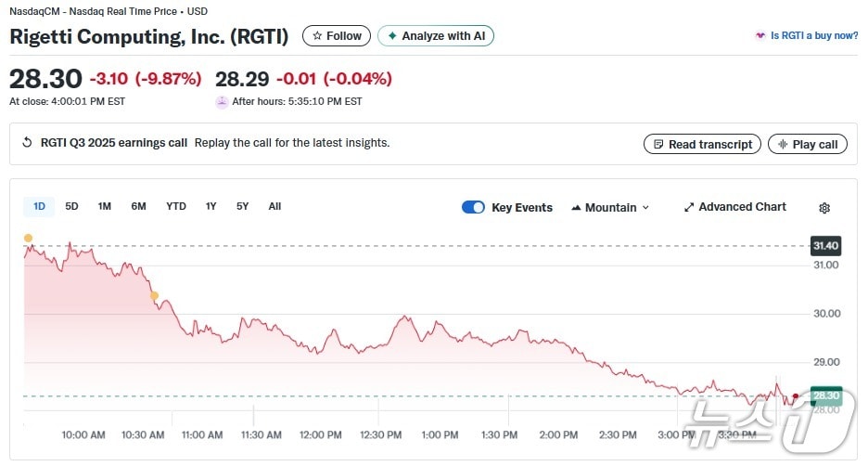Click the chart settings gear icon

824,208
